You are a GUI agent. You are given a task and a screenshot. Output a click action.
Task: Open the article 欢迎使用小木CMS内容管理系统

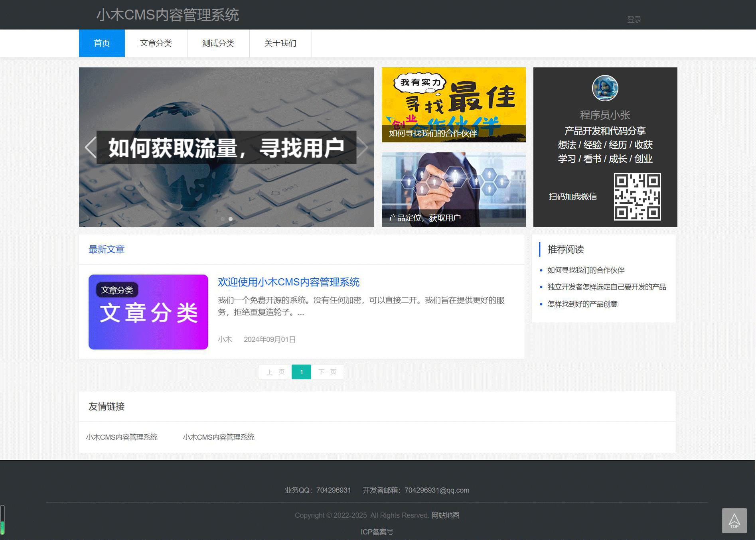pyautogui.click(x=288, y=282)
